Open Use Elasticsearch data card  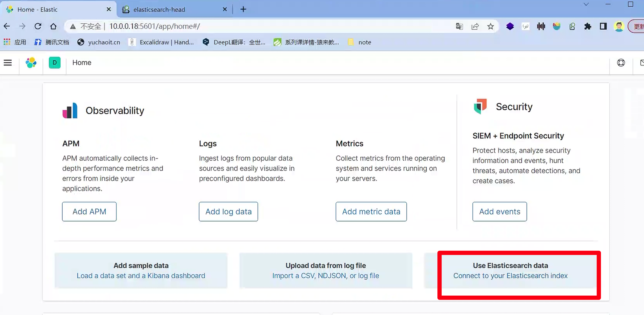[x=510, y=271]
